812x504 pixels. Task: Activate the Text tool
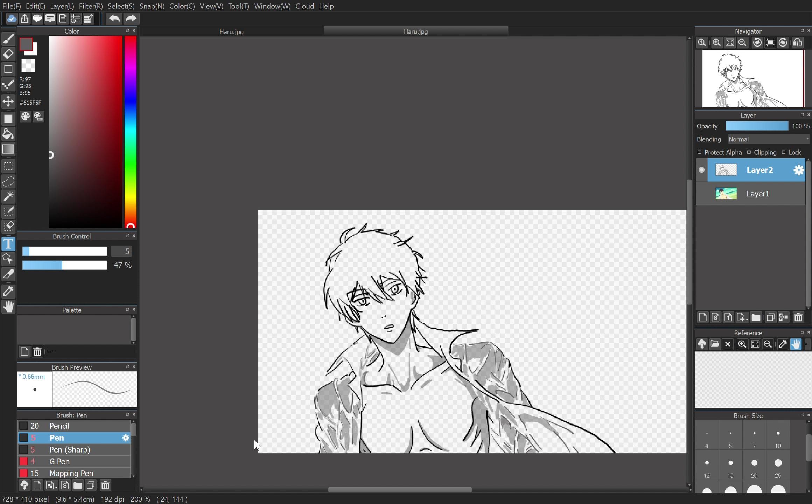[9, 244]
